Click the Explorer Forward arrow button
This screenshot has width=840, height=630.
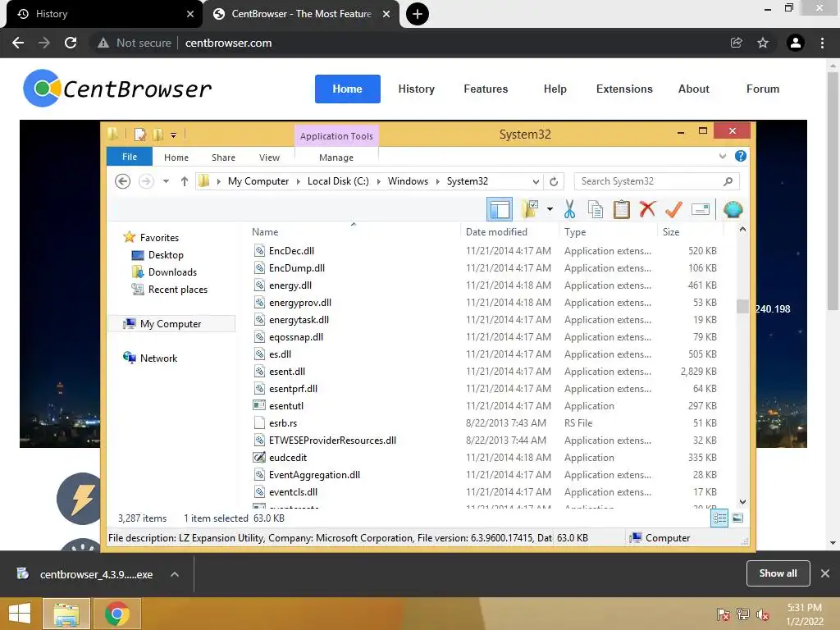point(146,181)
